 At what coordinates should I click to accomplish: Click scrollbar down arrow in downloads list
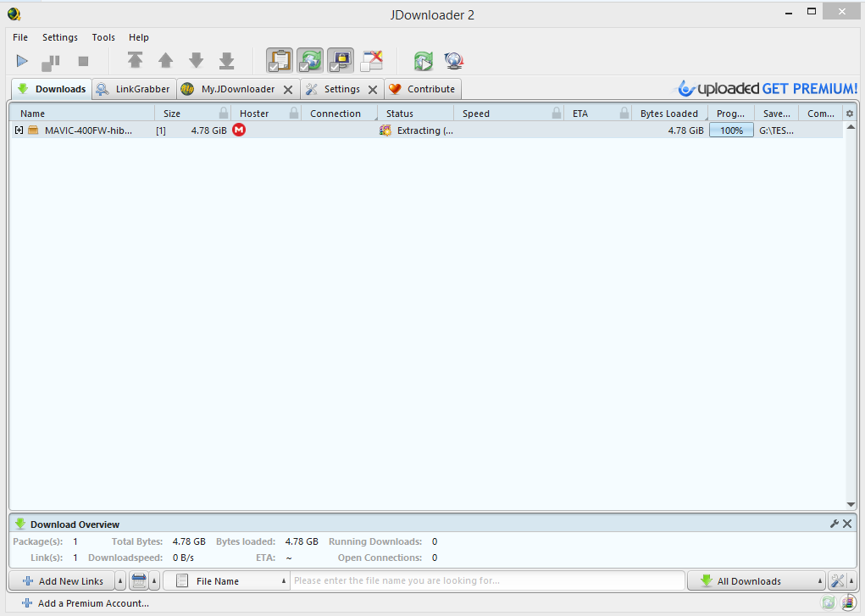pyautogui.click(x=851, y=504)
